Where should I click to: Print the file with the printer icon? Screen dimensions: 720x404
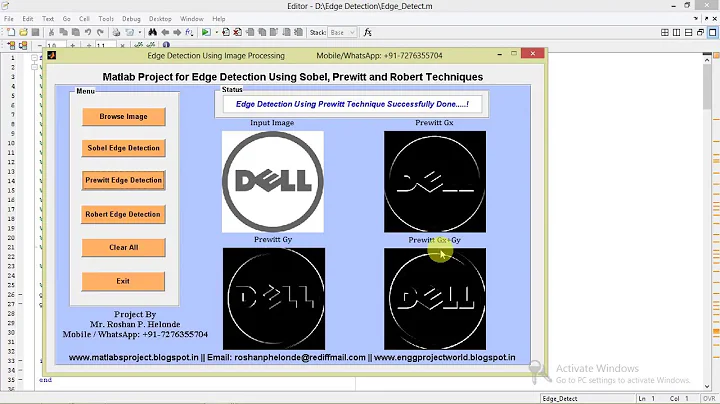116,32
